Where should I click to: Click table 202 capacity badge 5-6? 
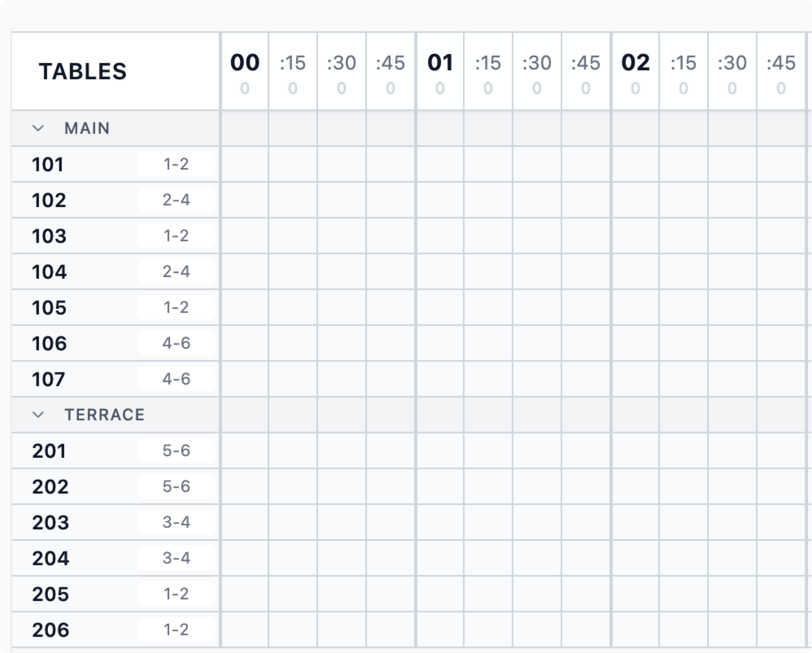176,486
